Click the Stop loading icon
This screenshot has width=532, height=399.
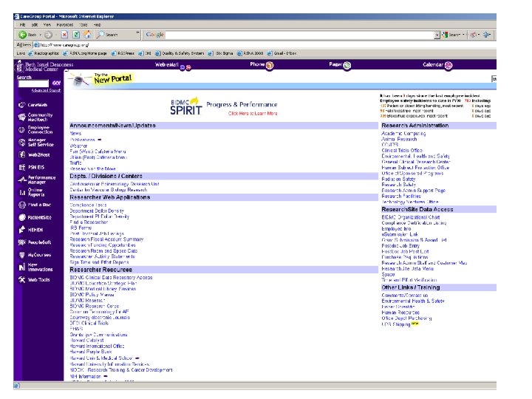(64, 35)
